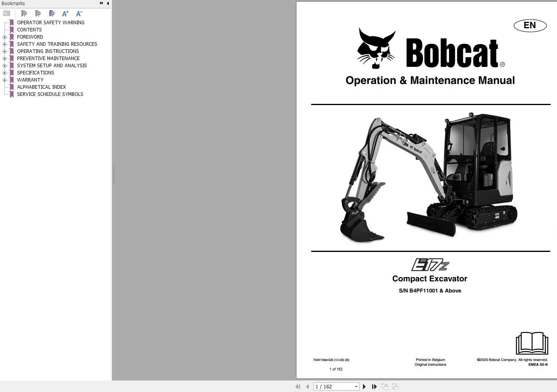This screenshot has width=557, height=392.
Task: Click the previous view icon
Action: (x=385, y=386)
